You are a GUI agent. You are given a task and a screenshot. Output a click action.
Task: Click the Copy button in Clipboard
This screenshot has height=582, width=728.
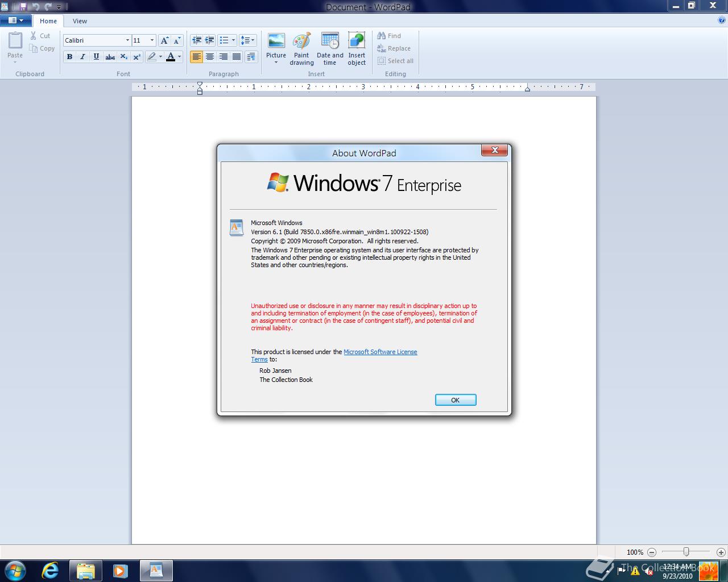tap(42, 48)
